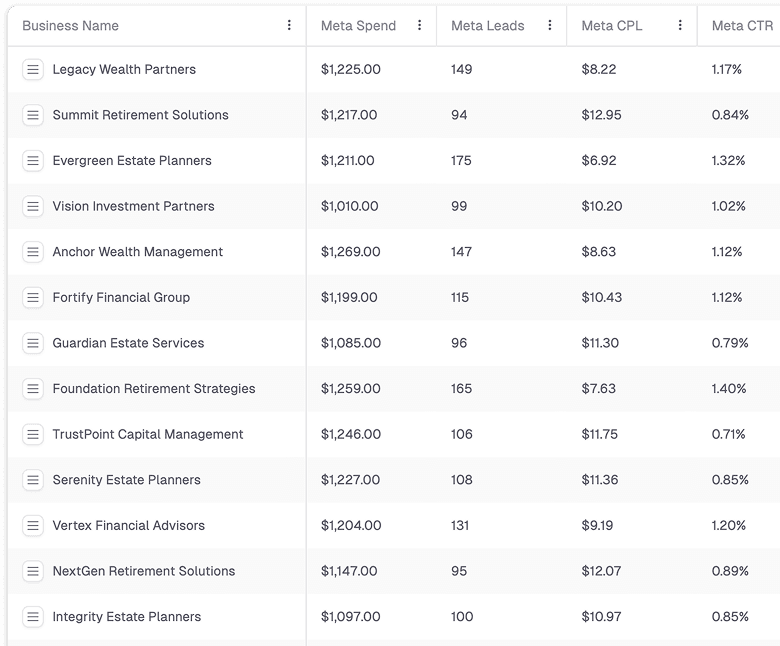Click row handle icon for Guardian Estate Services

33,343
